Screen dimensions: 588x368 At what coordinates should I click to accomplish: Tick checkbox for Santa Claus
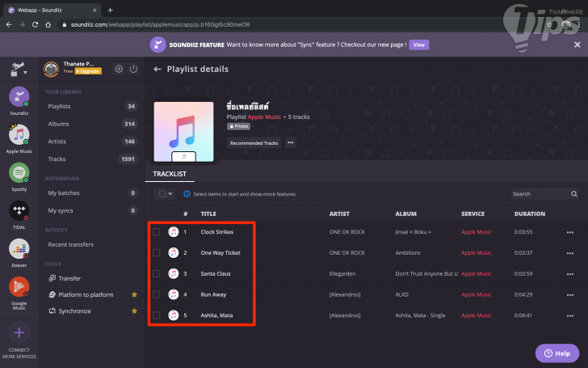[157, 273]
